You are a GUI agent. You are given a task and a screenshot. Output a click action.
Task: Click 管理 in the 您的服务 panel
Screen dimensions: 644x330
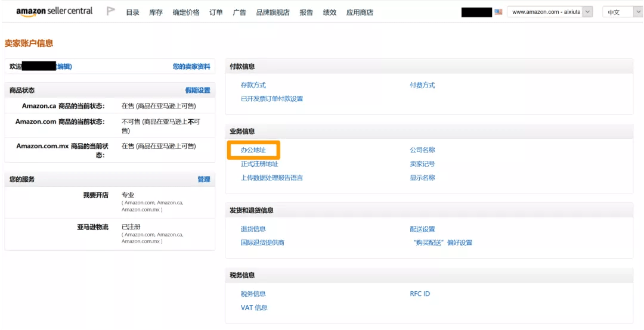[204, 179]
